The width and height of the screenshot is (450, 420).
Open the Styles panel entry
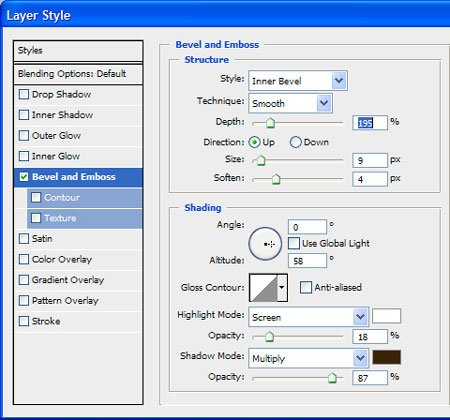coord(78,51)
